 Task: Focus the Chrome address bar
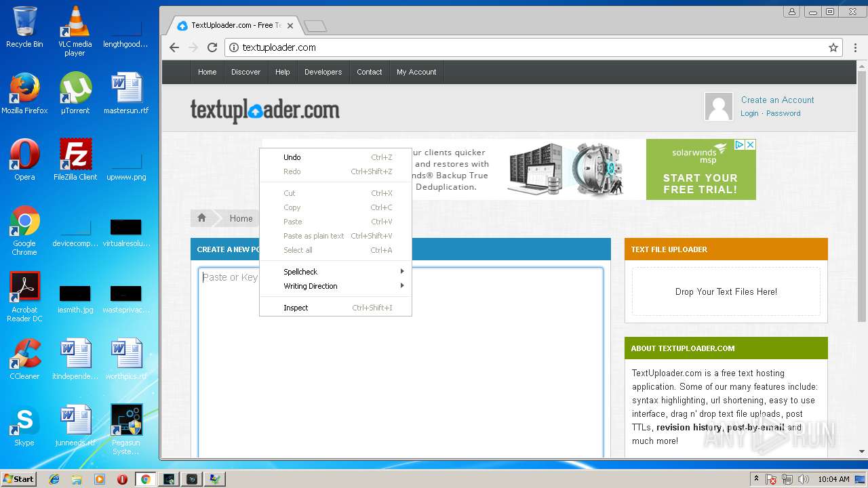pos(533,47)
